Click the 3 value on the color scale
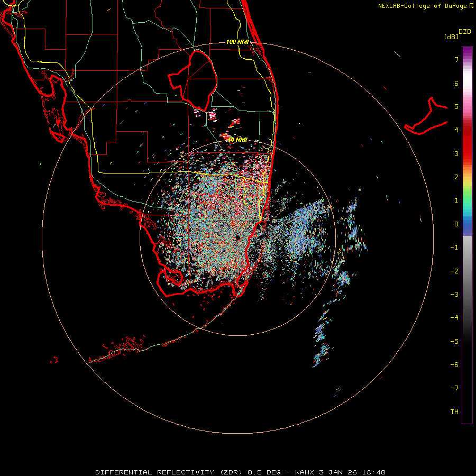The height and width of the screenshot is (476, 476). pyautogui.click(x=456, y=153)
